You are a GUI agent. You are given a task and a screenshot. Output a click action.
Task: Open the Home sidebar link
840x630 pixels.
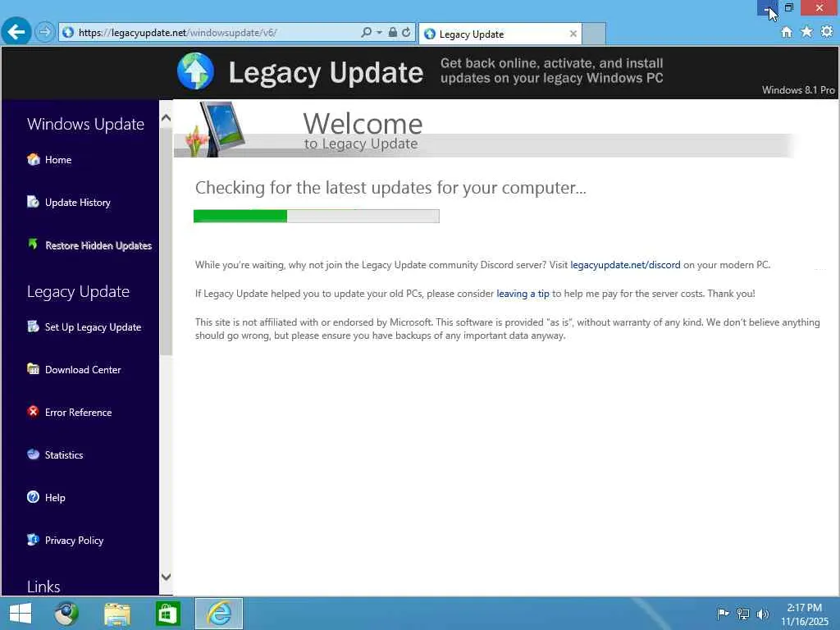tap(58, 160)
